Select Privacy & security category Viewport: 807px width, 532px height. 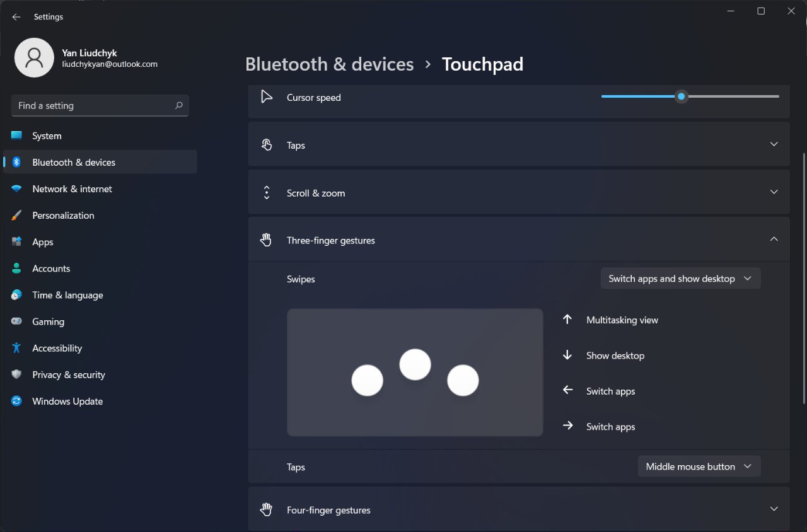tap(100, 374)
